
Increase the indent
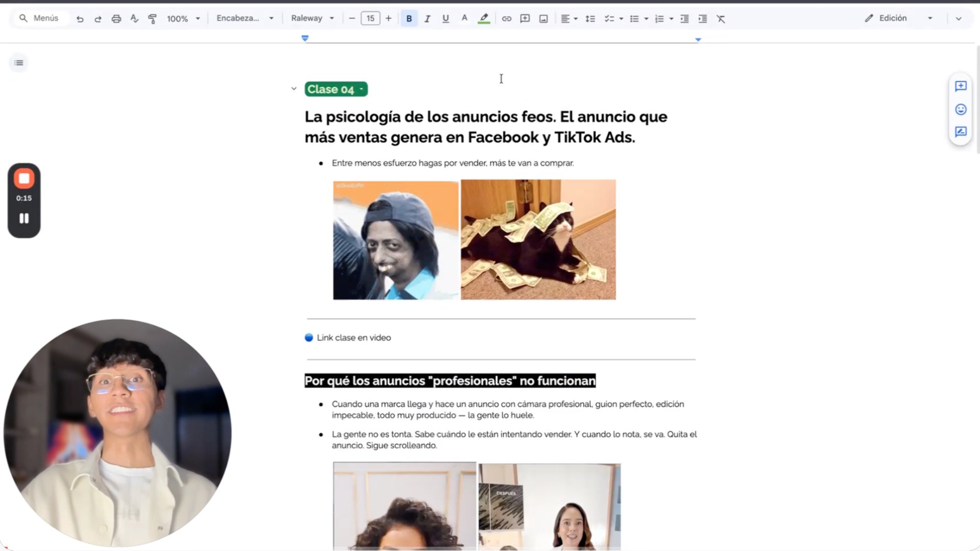(703, 19)
